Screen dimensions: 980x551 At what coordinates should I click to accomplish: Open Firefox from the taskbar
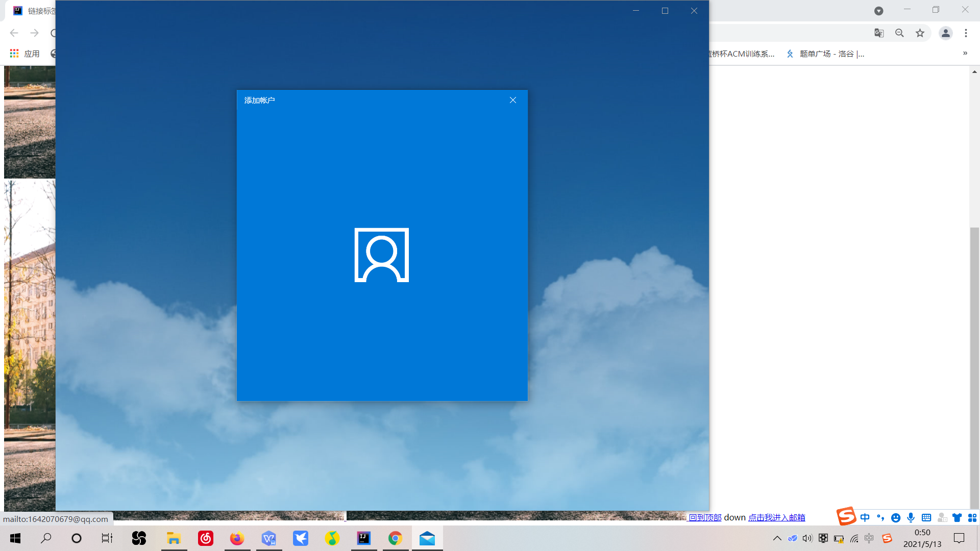point(237,538)
